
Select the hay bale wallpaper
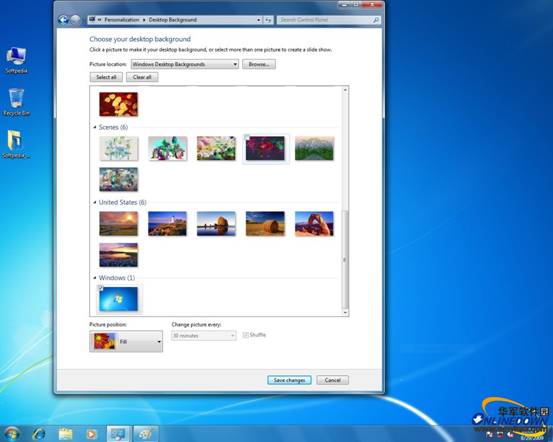tap(265, 224)
